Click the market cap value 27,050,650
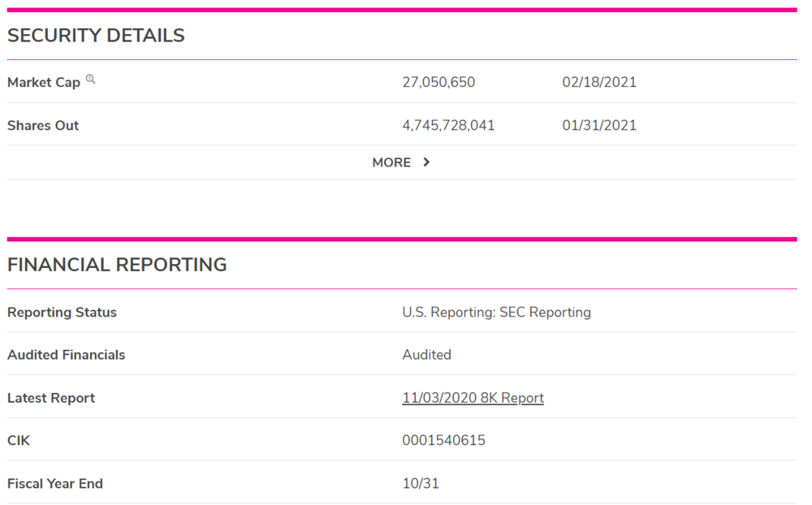Image resolution: width=812 pixels, height=505 pixels. pos(438,82)
